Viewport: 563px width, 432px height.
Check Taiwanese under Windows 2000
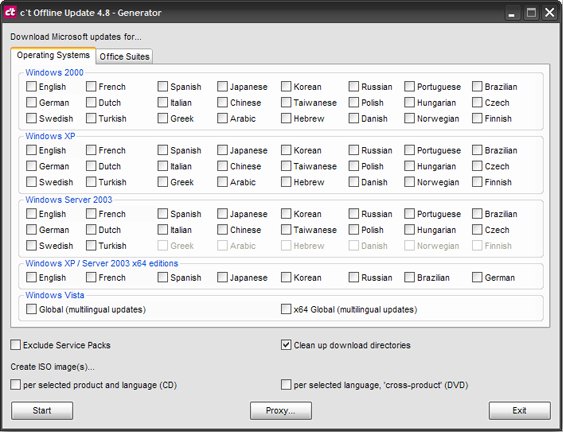point(286,102)
